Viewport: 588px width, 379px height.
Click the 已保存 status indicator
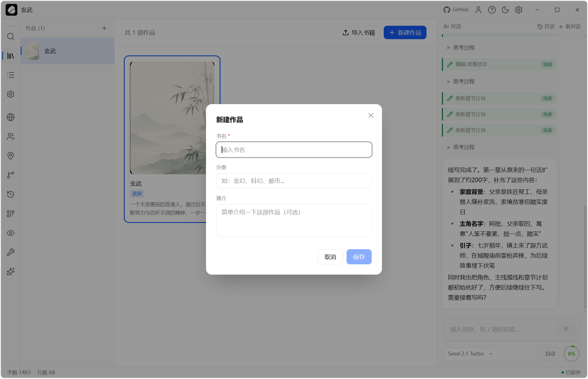pyautogui.click(x=571, y=372)
